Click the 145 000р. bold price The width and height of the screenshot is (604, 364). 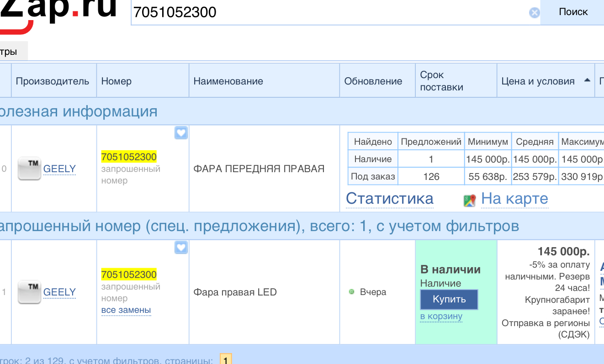(564, 251)
